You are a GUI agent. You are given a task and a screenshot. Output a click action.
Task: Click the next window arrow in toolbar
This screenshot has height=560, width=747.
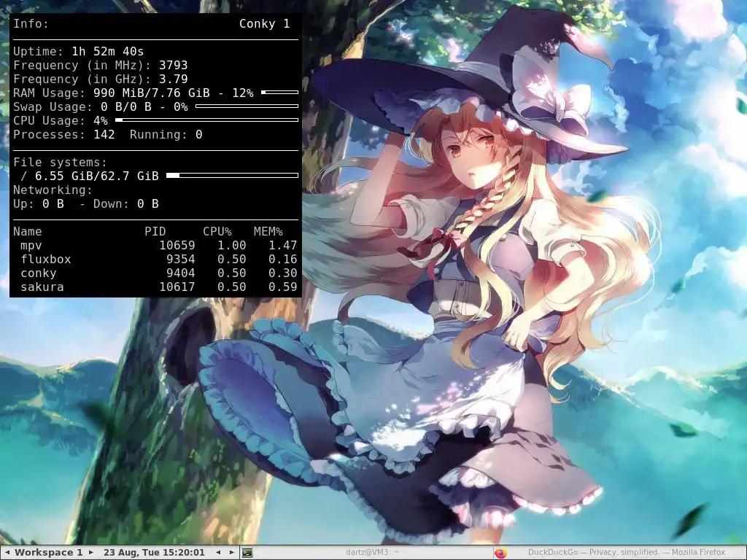232,553
